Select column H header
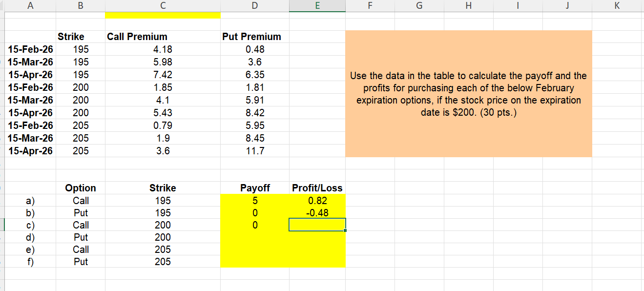Viewport: 644px width, 291px height. [x=469, y=6]
